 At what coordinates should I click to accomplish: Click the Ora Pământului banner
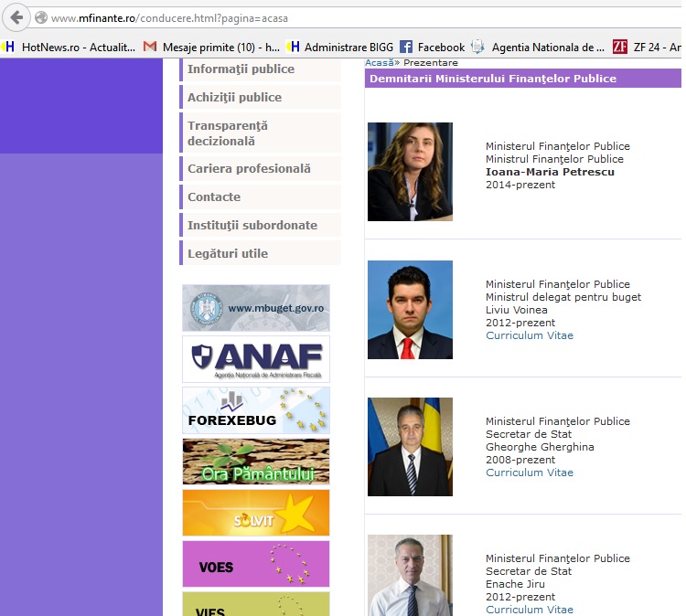pyautogui.click(x=256, y=462)
